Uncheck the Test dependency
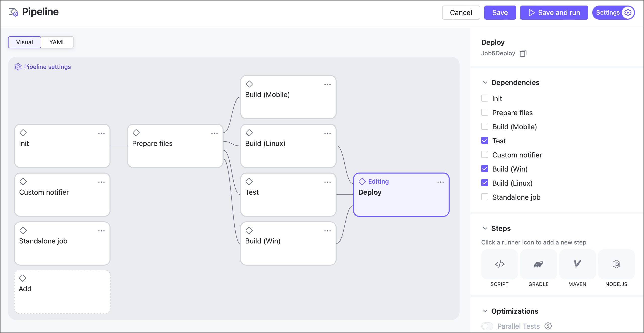Viewport: 644px width, 333px height. (485, 141)
